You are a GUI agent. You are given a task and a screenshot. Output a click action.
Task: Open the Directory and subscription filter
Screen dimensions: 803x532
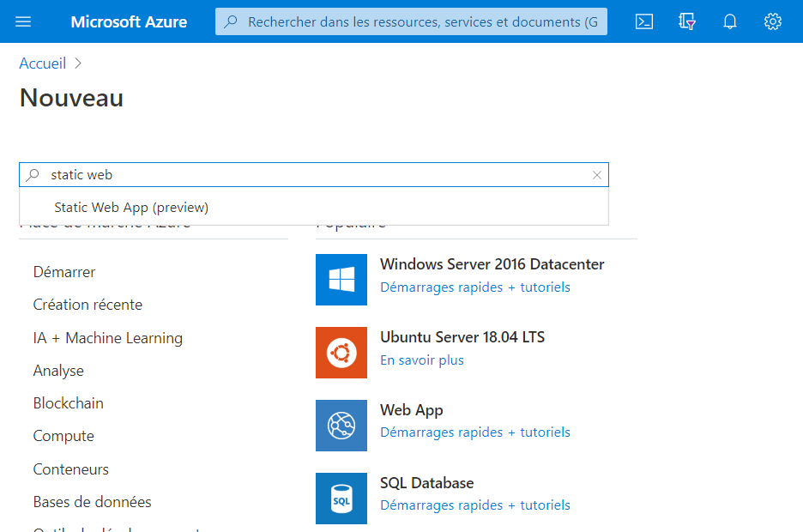(x=687, y=21)
